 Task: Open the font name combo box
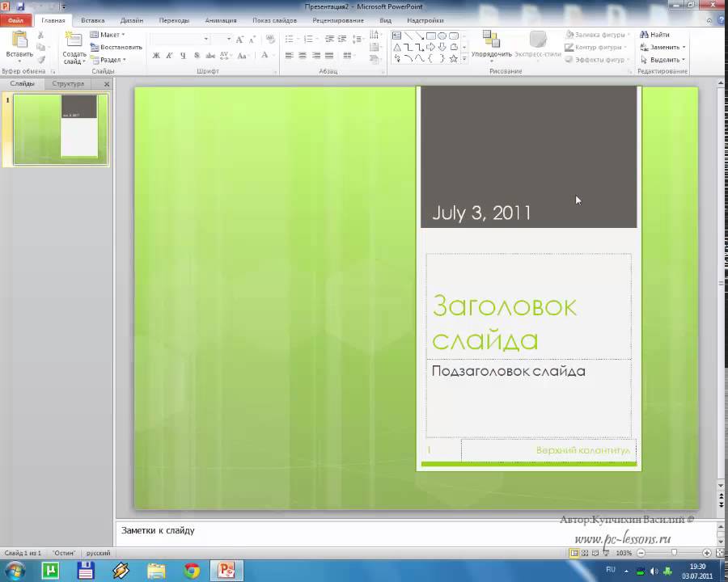[x=180, y=40]
